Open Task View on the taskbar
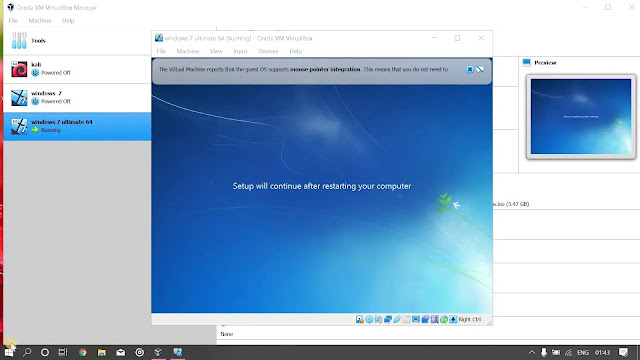640x360 pixels. click(63, 352)
